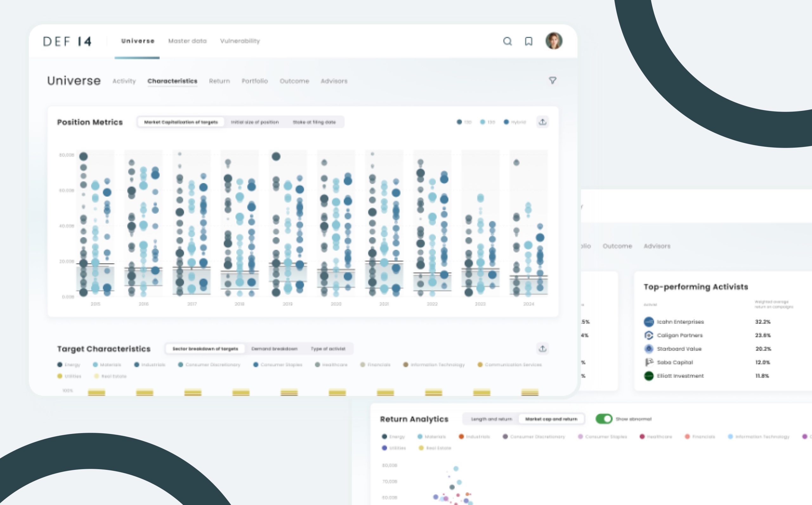The height and width of the screenshot is (505, 812).
Task: Toggle Energy sector in Target Characteristics legend
Action: coord(69,365)
